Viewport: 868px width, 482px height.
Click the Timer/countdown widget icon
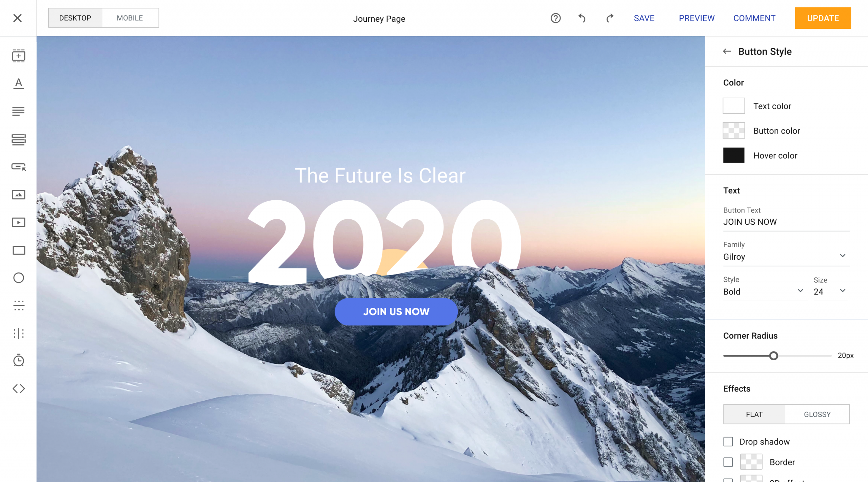[18, 360]
